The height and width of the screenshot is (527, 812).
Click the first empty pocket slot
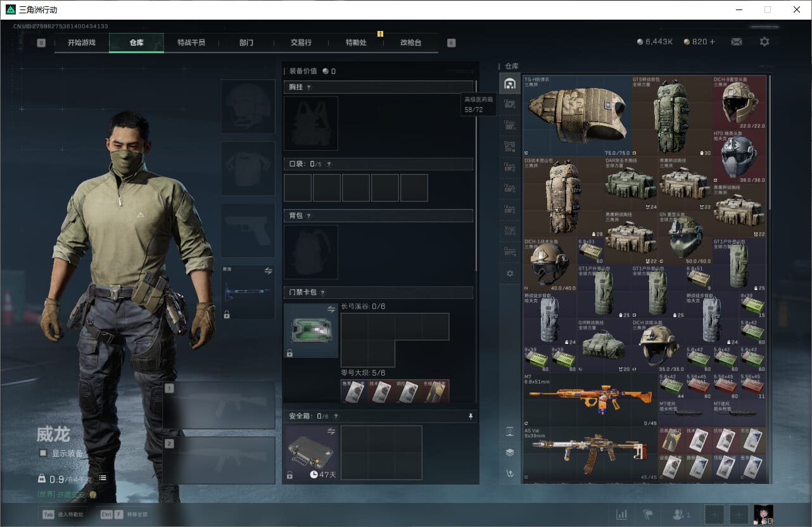pyautogui.click(x=298, y=187)
